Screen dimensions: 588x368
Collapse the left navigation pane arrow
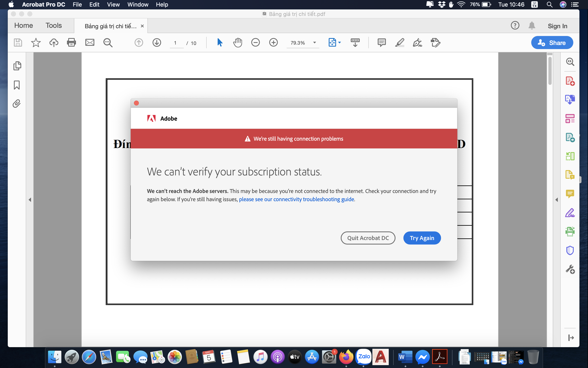[x=30, y=200]
